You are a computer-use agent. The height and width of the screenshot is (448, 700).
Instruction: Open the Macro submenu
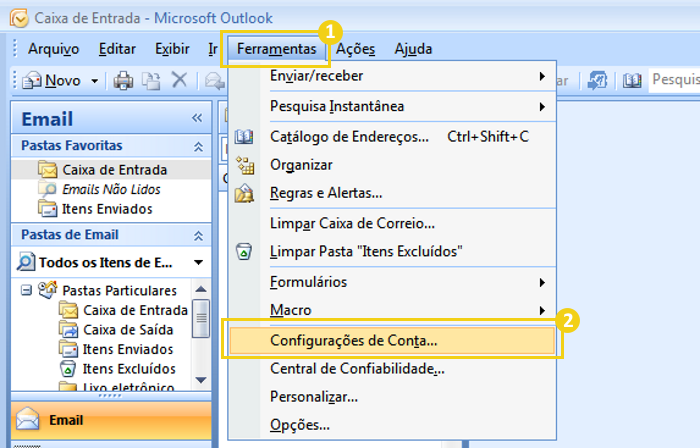pos(392,310)
